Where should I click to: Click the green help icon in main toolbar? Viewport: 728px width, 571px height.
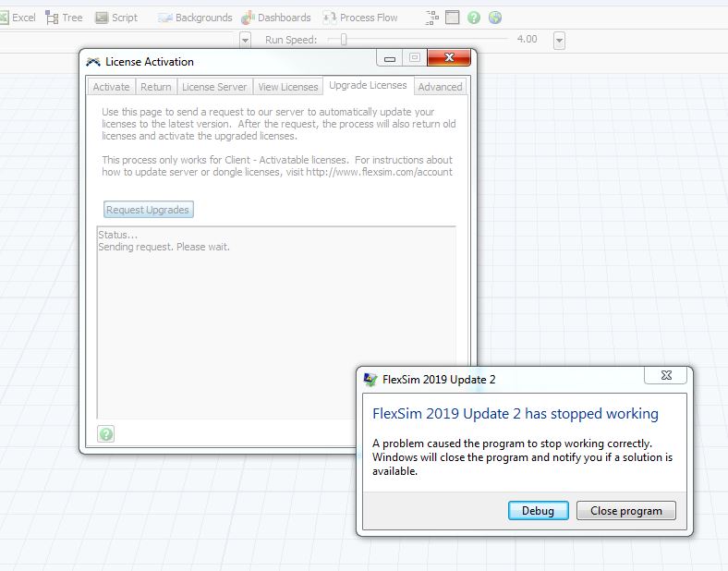click(x=474, y=18)
